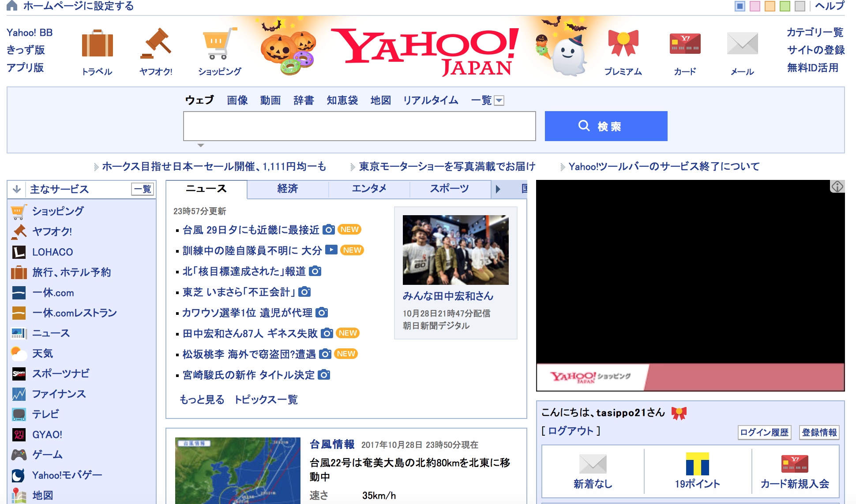Open the Mail (メール) envelope icon in header
The height and width of the screenshot is (504, 856).
tap(742, 44)
